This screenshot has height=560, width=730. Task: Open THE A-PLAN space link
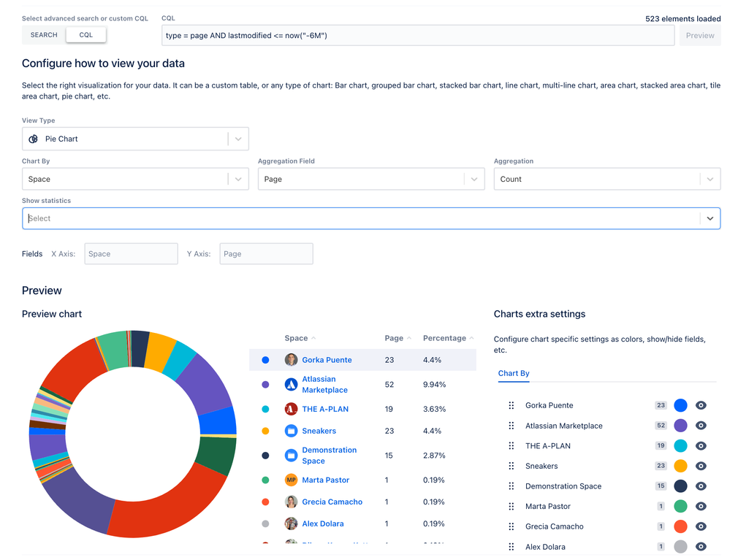(x=325, y=410)
